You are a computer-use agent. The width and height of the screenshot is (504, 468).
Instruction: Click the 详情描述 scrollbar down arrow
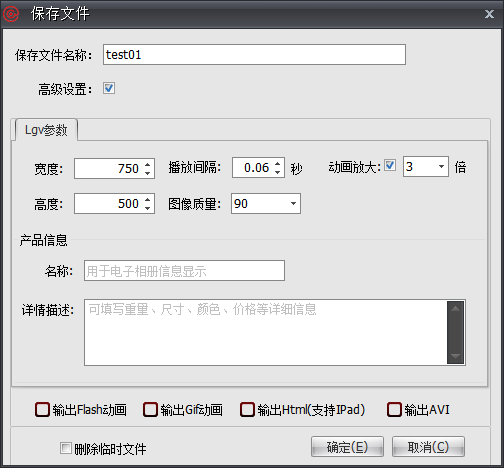456,356
